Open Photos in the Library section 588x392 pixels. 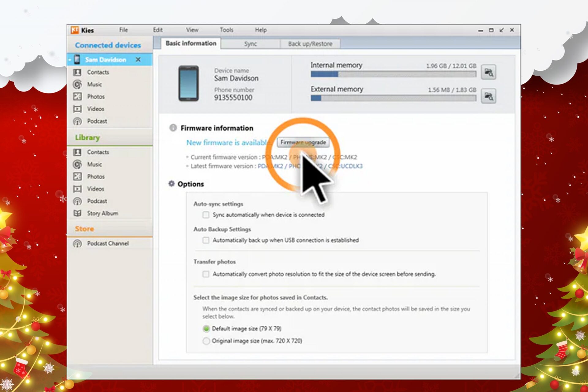(x=96, y=177)
